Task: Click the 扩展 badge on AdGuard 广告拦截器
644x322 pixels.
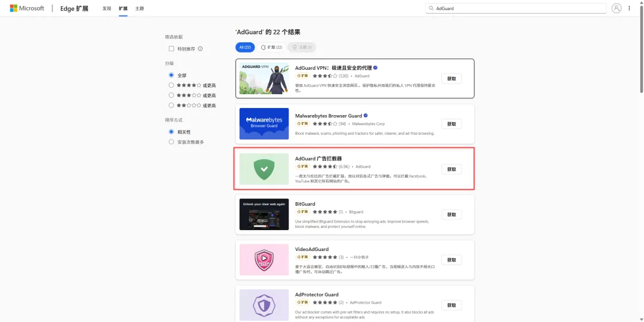Action: point(302,166)
